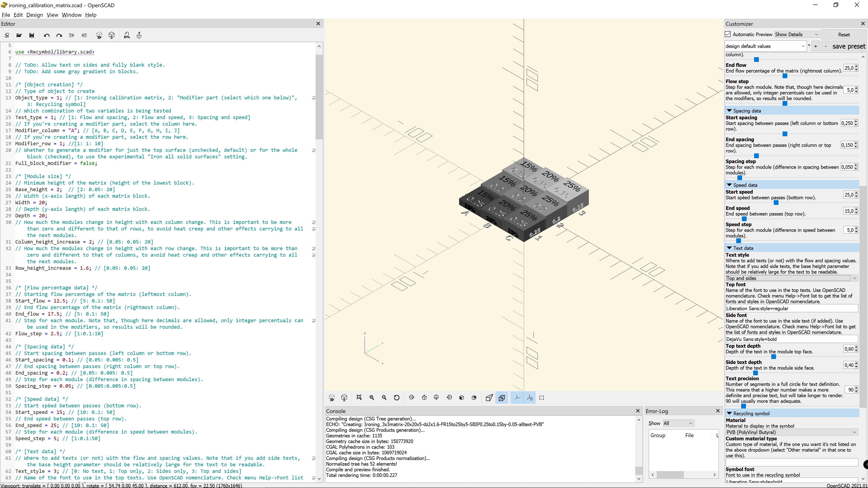Zoom in using the viewport magnifier plus
This screenshot has height=488, width=868.
pyautogui.click(x=372, y=398)
